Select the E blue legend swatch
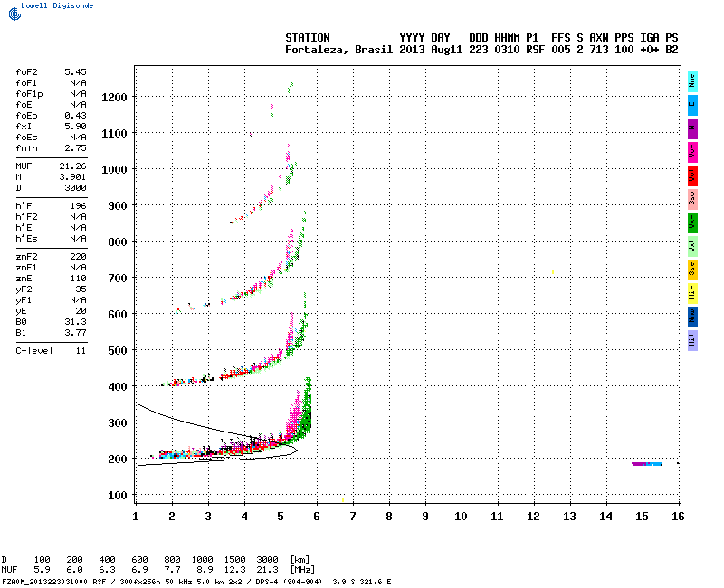The image size is (724, 588). click(692, 105)
